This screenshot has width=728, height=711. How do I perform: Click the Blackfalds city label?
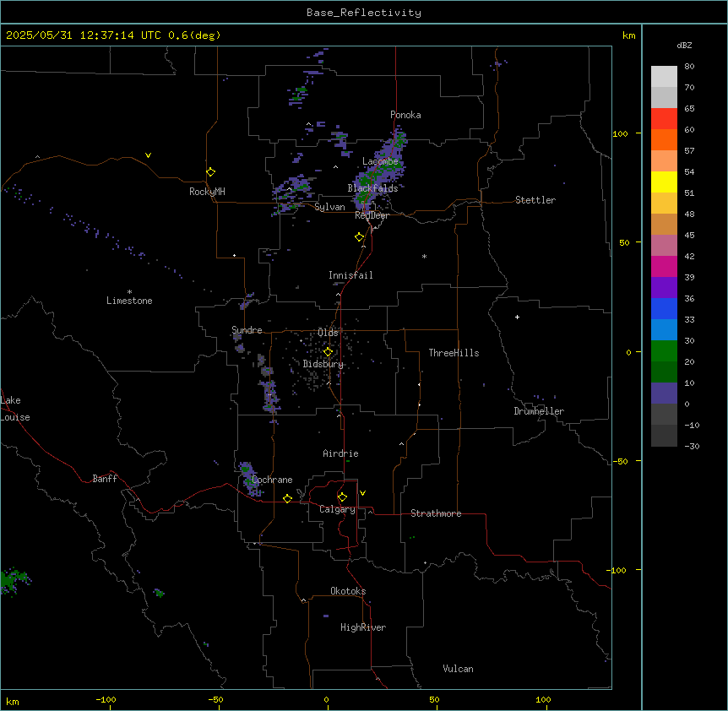[372, 188]
